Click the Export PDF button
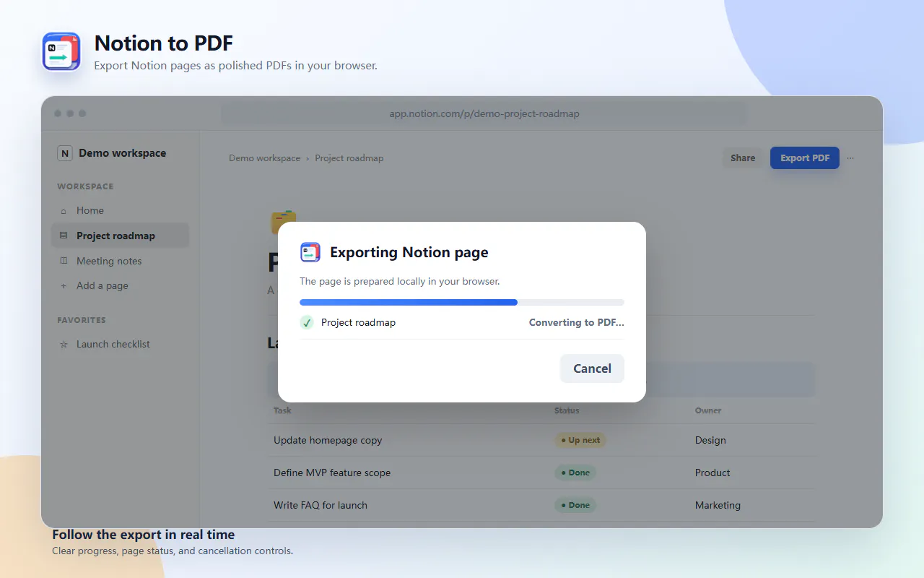Viewport: 924px width, 578px height. [x=805, y=158]
